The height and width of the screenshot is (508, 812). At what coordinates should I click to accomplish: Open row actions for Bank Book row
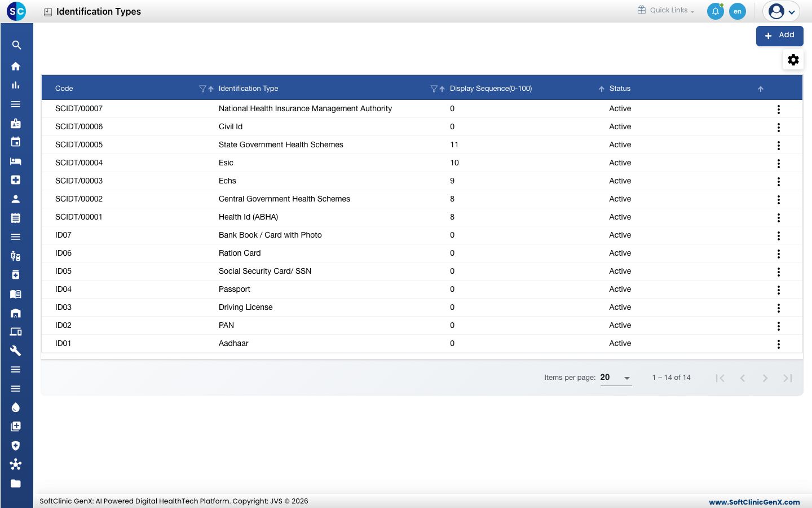point(779,236)
